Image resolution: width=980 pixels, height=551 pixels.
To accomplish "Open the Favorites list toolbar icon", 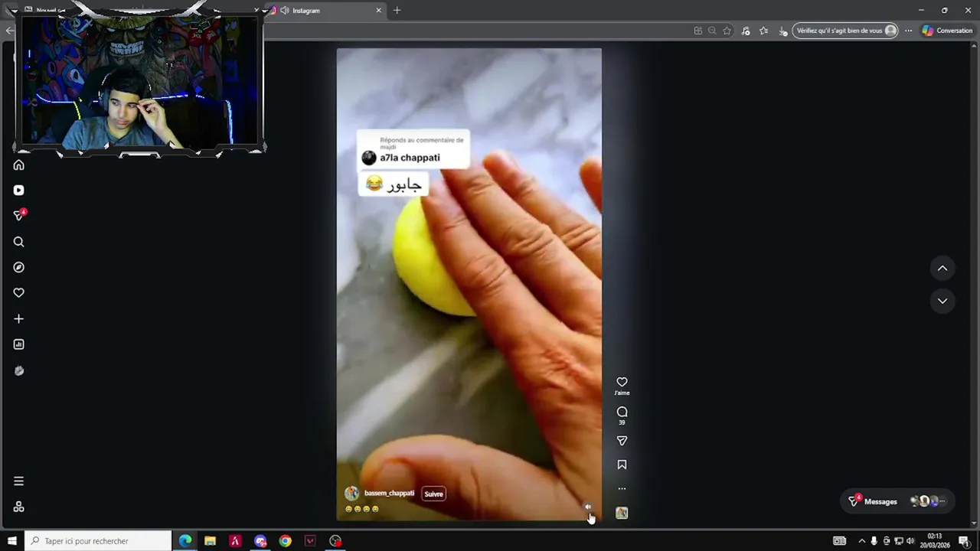I will [763, 31].
